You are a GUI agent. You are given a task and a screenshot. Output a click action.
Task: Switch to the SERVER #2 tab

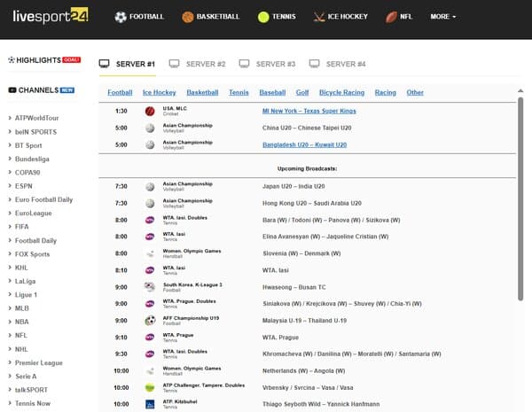click(x=198, y=64)
